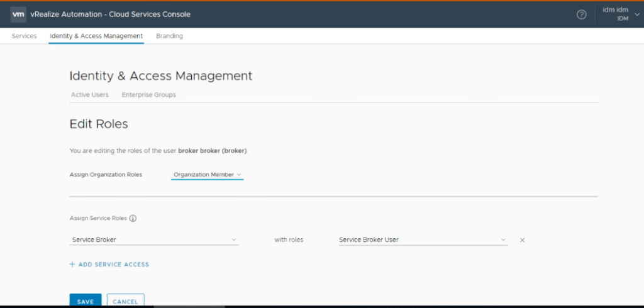Image resolution: width=644 pixels, height=308 pixels.
Task: Open the Branding tab
Action: coord(169,36)
